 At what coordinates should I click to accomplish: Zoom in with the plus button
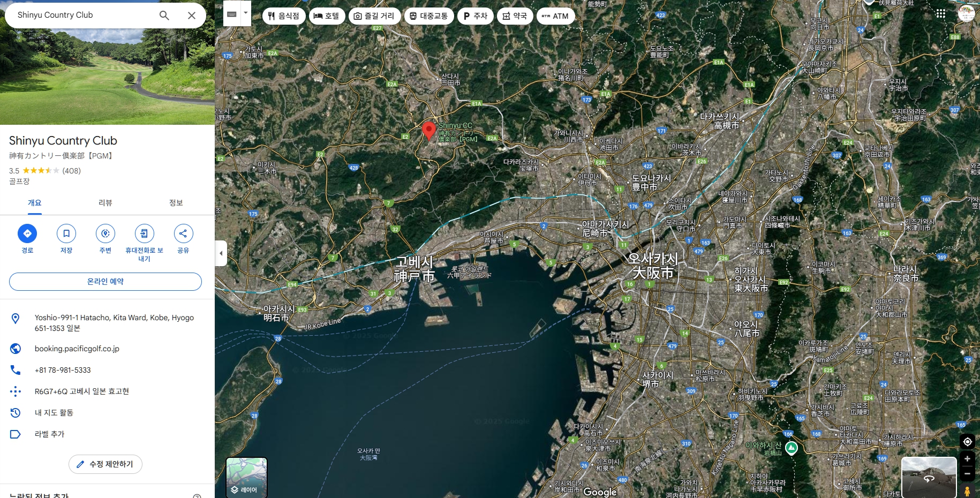pyautogui.click(x=967, y=459)
